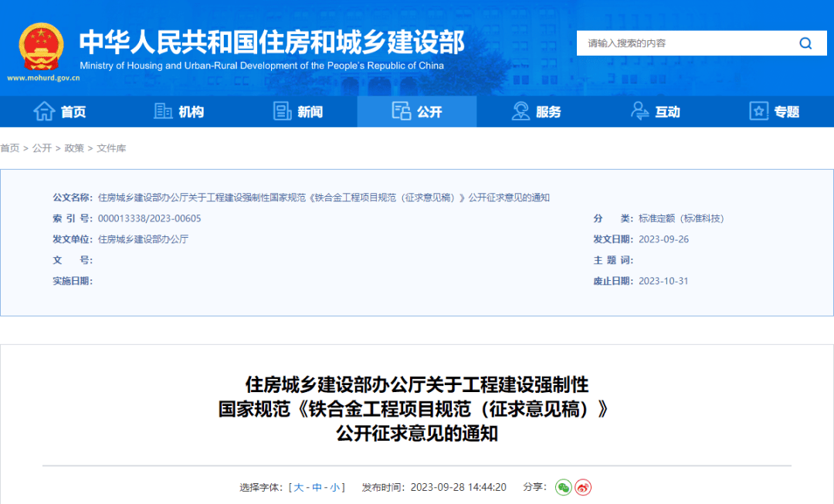Click the star icon beside 专题

(759, 111)
